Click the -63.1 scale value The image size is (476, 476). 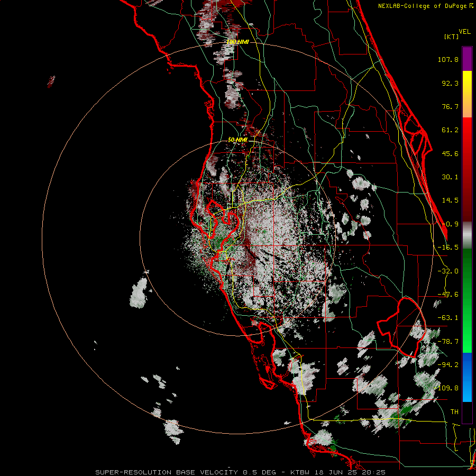coord(448,318)
